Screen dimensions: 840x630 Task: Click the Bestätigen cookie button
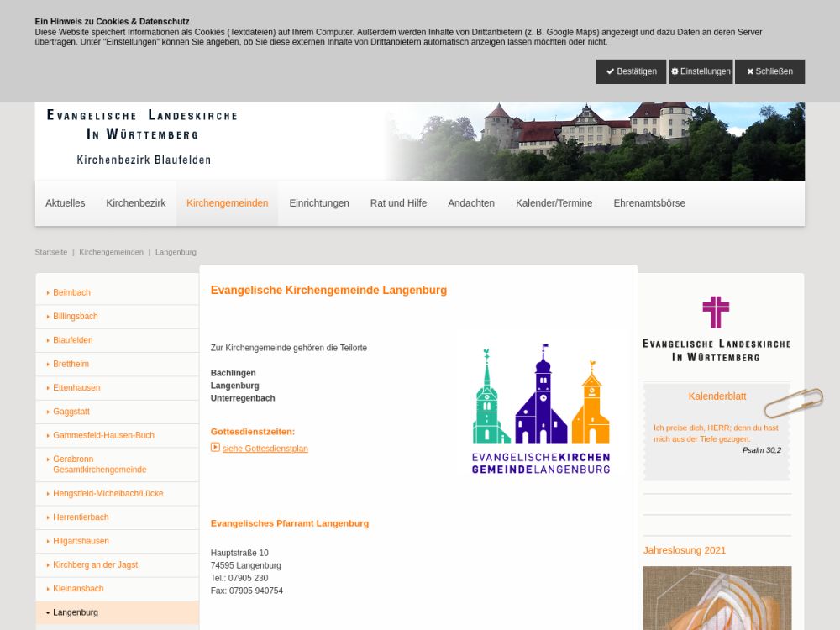coord(631,71)
